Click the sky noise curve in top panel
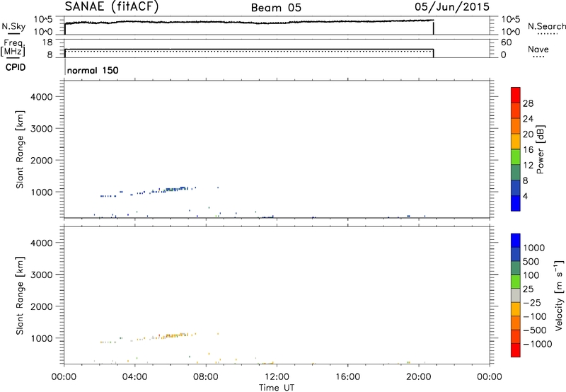This screenshot has height=392, width=566. (249, 22)
